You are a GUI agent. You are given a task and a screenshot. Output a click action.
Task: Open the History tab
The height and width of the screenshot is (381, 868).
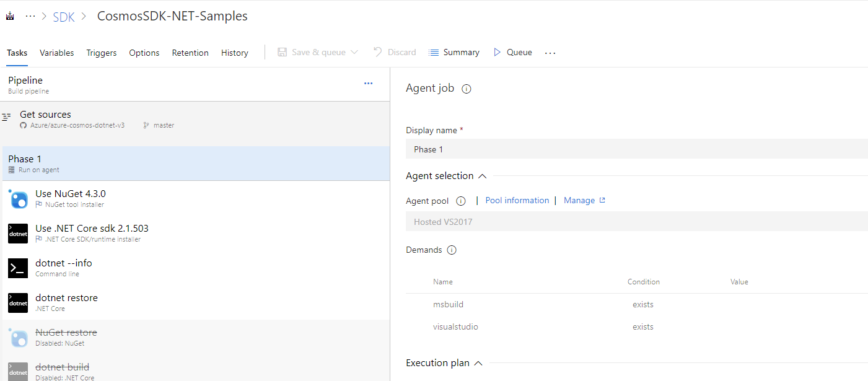pyautogui.click(x=234, y=53)
